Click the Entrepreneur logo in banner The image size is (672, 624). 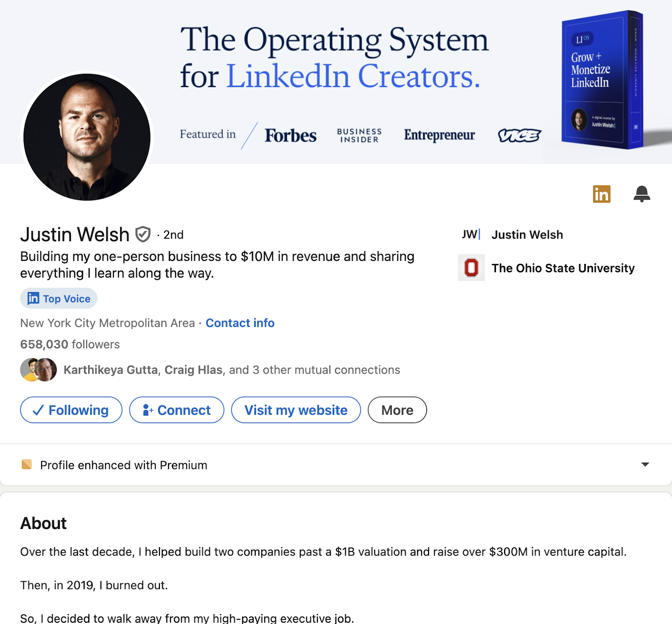pyautogui.click(x=439, y=135)
